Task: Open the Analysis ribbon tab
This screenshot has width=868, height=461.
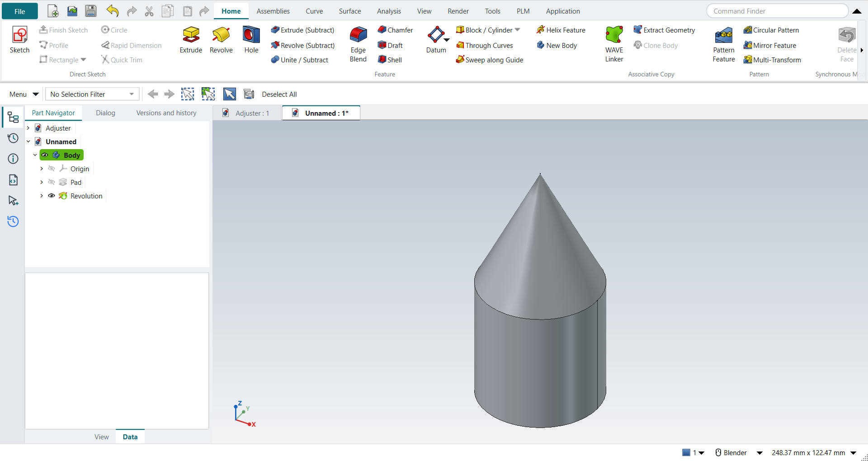Action: click(x=389, y=11)
